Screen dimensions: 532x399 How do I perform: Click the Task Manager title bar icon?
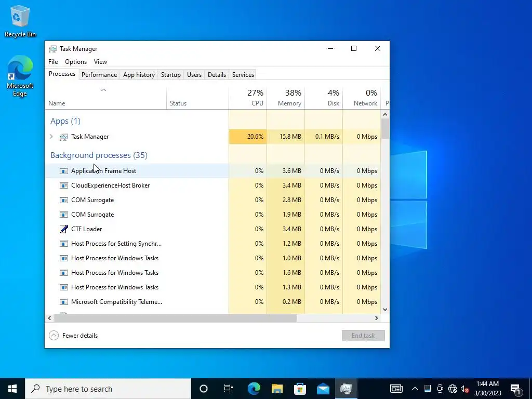tap(53, 49)
